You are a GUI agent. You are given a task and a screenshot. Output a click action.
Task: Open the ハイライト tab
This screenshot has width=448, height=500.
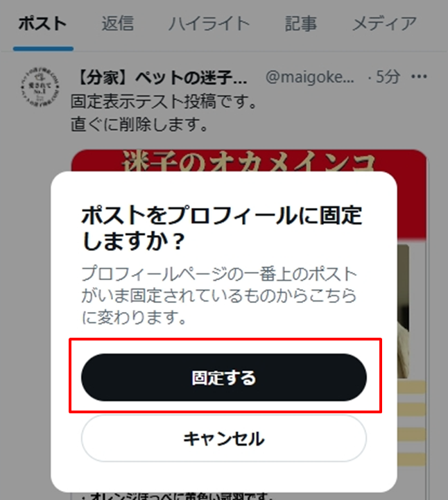point(209,24)
